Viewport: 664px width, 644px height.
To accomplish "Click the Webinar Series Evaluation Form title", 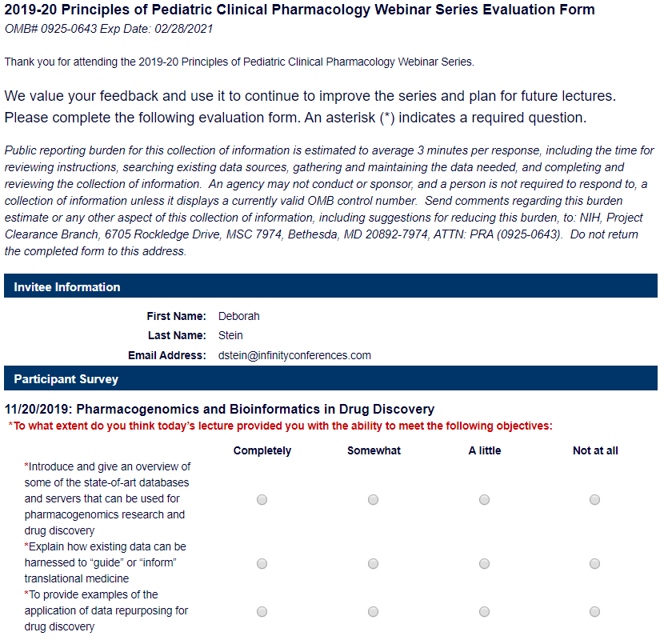I will tap(299, 10).
